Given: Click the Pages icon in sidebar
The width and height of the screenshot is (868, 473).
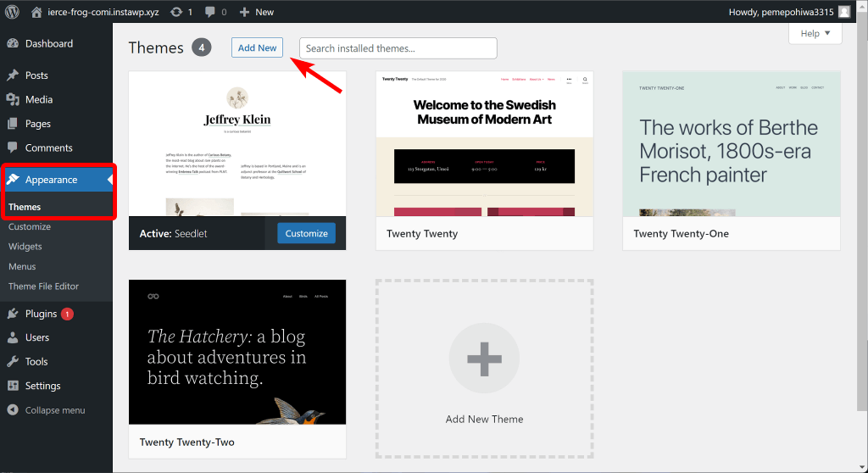Looking at the screenshot, I should coord(13,124).
